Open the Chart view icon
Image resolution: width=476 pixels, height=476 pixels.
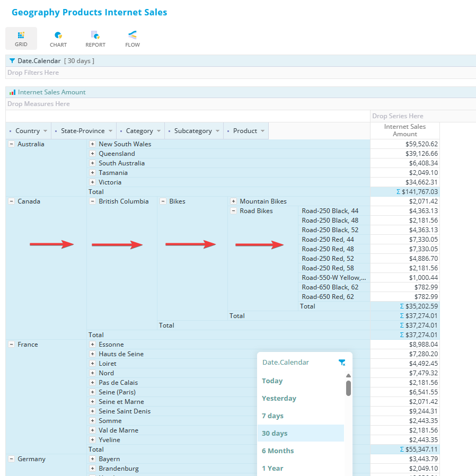point(58,35)
